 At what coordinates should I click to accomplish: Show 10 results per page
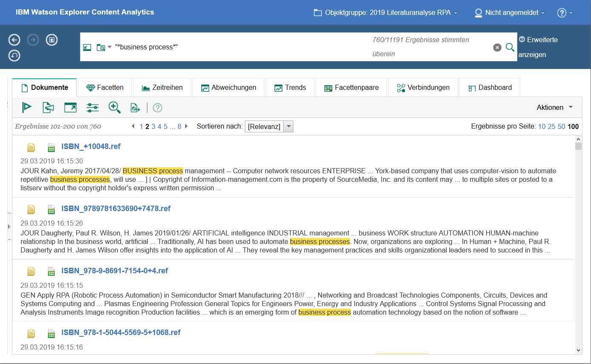click(542, 126)
